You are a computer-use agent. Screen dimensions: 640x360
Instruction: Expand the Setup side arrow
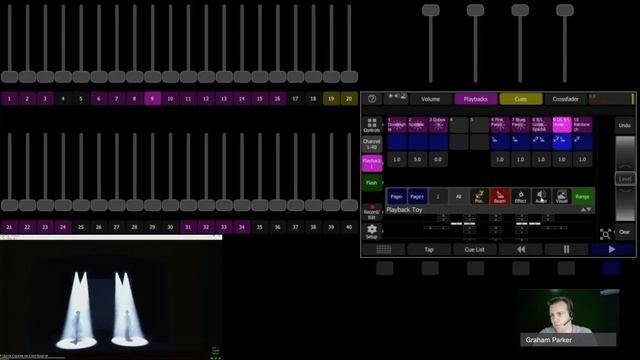coord(382,231)
